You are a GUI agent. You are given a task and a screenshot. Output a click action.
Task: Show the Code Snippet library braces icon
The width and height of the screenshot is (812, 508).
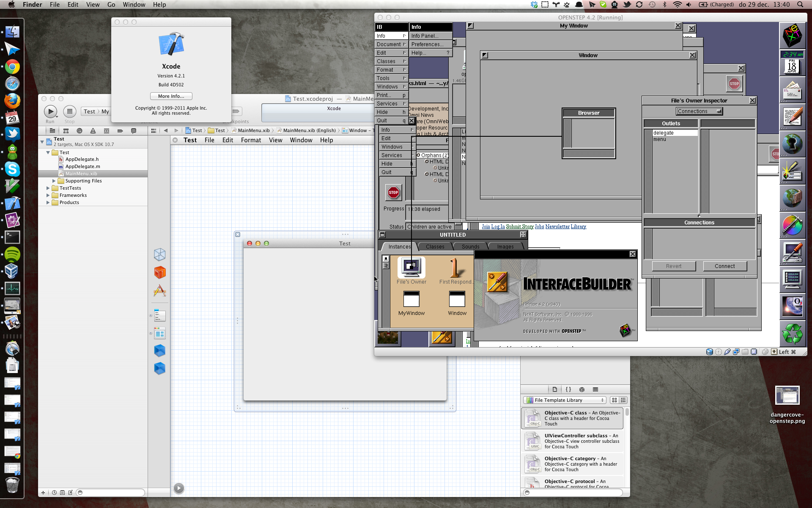pyautogui.click(x=568, y=389)
